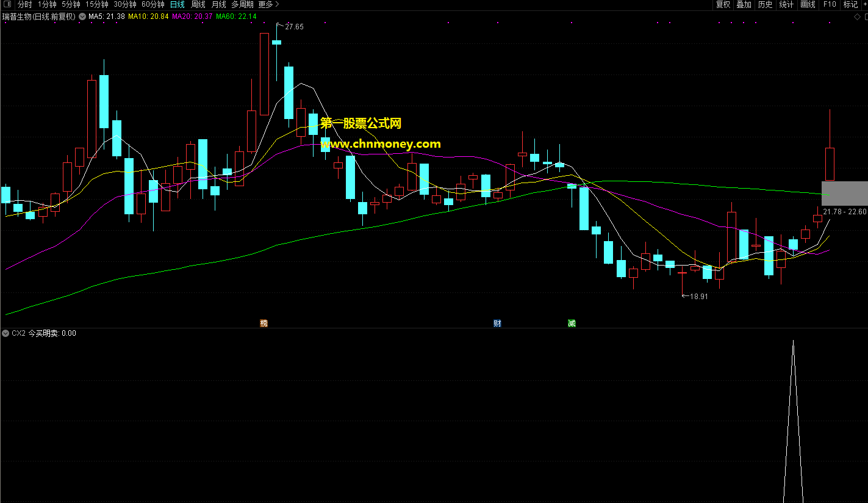
Task: Click the white spike in the CX2 panel
Action: tap(793, 421)
